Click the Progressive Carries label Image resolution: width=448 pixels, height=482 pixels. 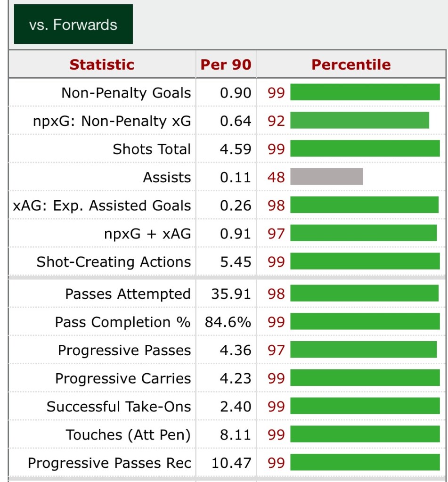[123, 379]
